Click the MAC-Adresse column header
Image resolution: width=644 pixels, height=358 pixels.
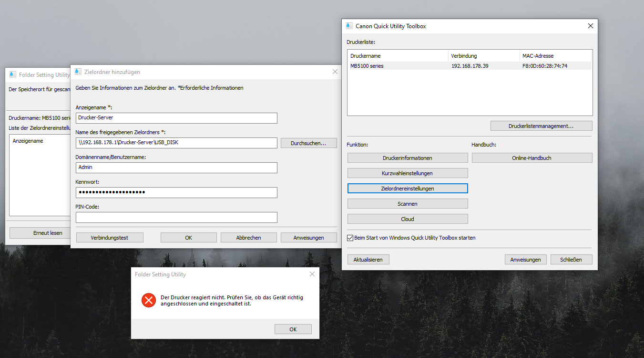pyautogui.click(x=556, y=56)
